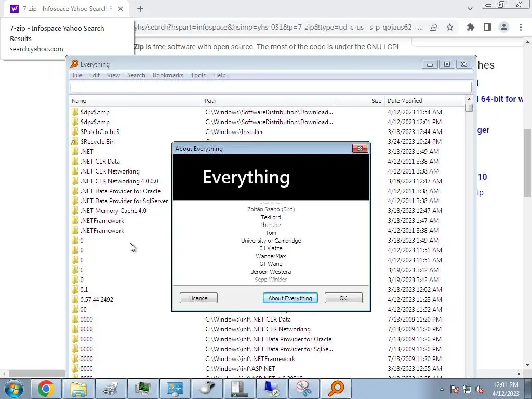Open the taskbar clock showing 12:01 PM
The height and width of the screenshot is (399, 532).
click(506, 389)
